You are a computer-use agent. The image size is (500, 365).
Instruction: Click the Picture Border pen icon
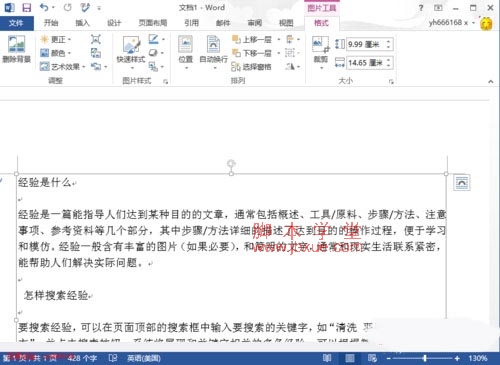pos(153,39)
